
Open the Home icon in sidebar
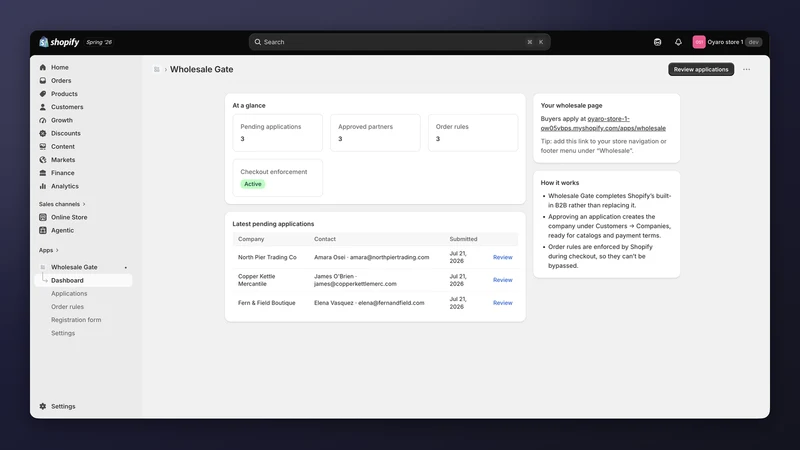43,67
